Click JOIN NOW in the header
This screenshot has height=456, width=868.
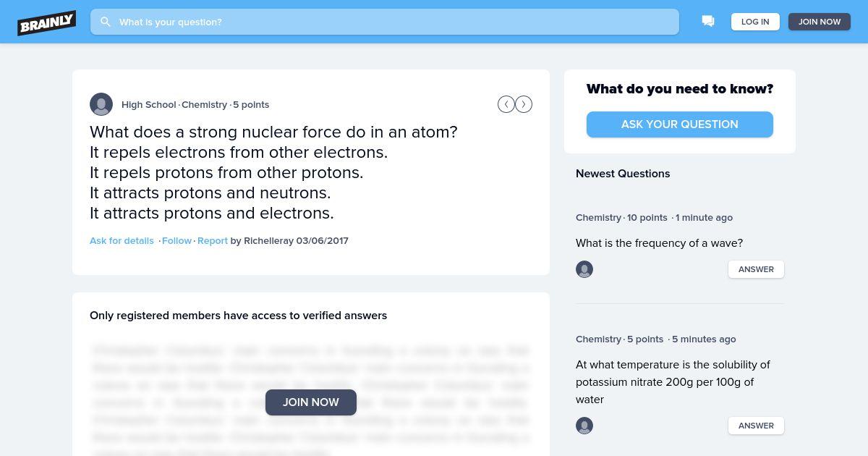820,22
